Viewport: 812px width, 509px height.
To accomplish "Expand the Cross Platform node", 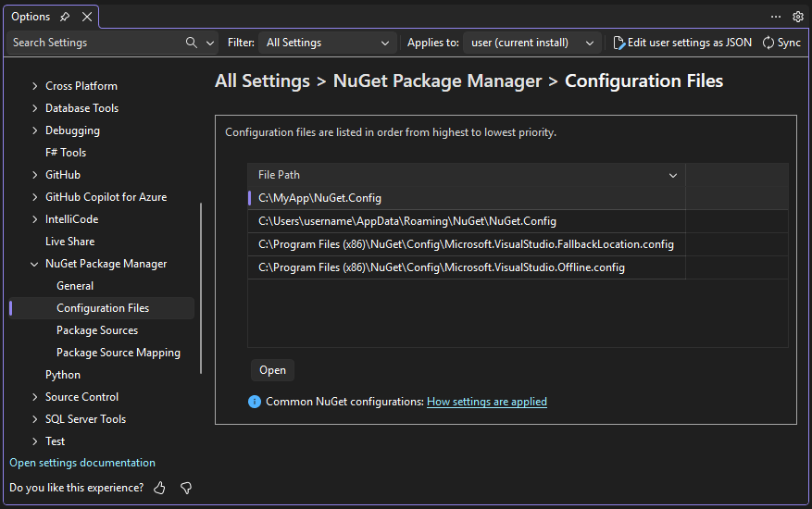I will click(34, 86).
